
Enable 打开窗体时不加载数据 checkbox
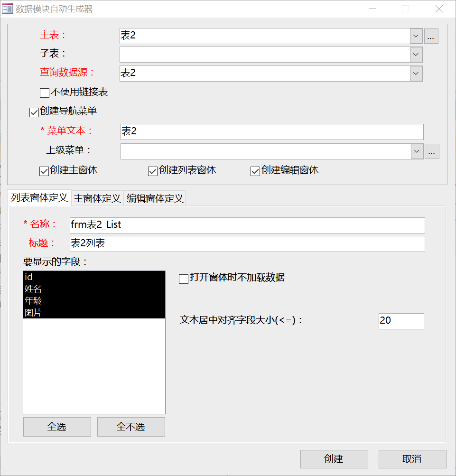pyautogui.click(x=184, y=279)
